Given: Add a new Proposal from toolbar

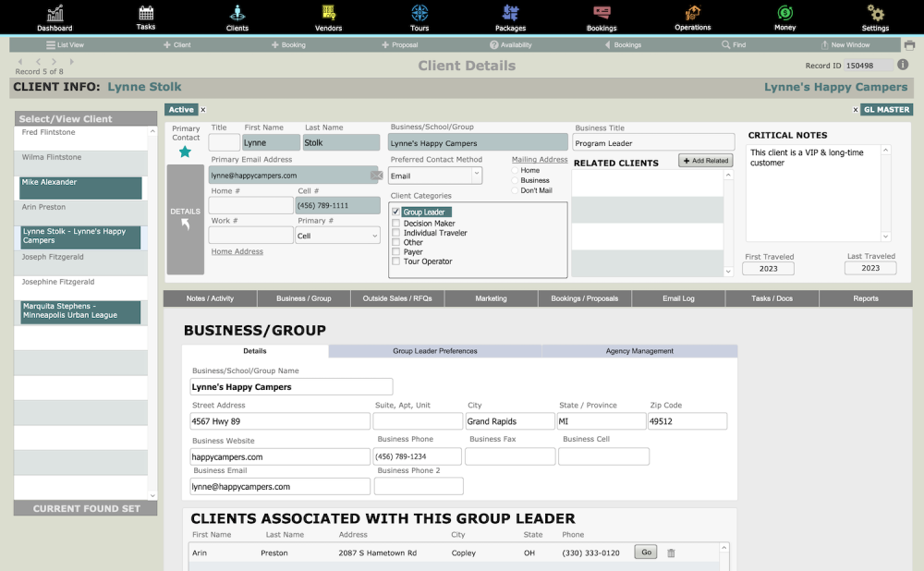Looking at the screenshot, I should pyautogui.click(x=399, y=44).
